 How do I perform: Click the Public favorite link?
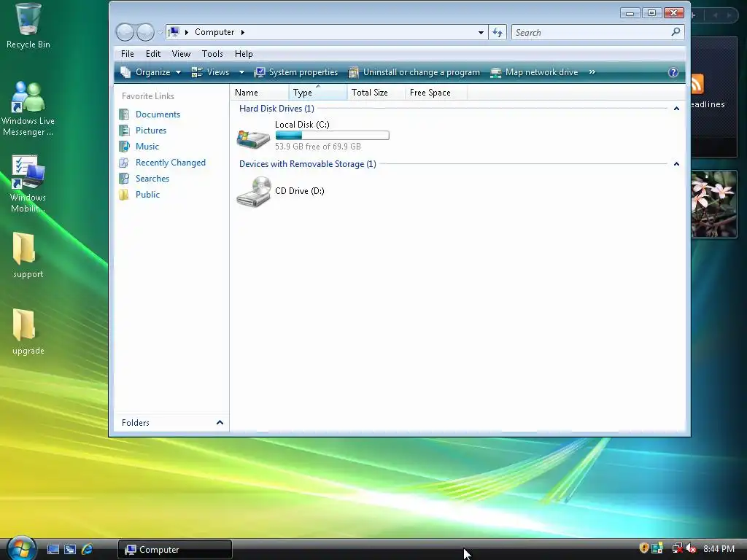click(147, 194)
